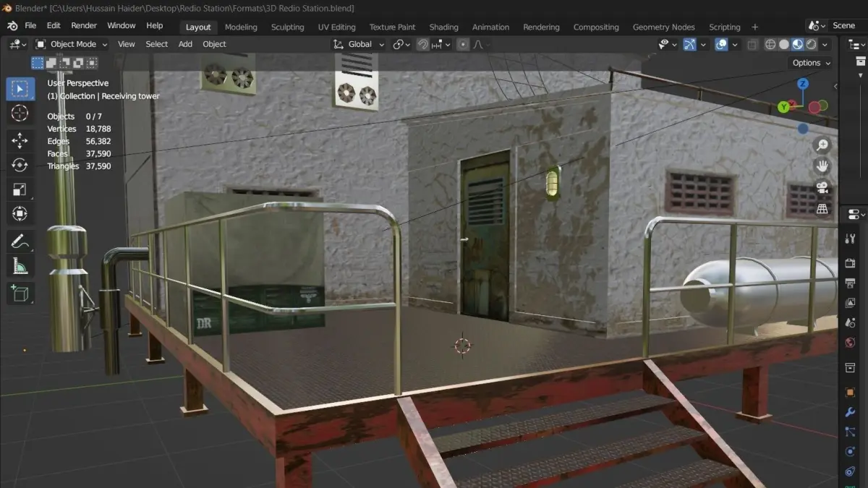Open the Object properties tab

[851, 393]
